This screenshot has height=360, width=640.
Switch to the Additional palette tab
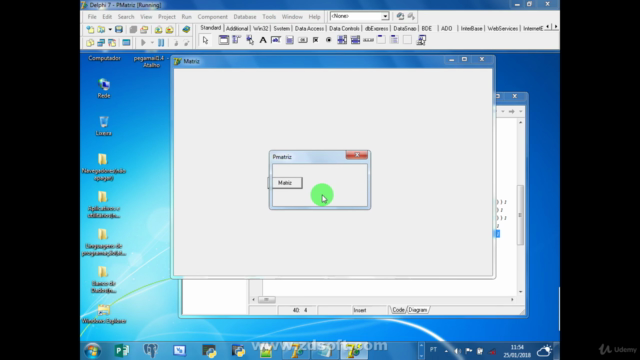tap(237, 28)
